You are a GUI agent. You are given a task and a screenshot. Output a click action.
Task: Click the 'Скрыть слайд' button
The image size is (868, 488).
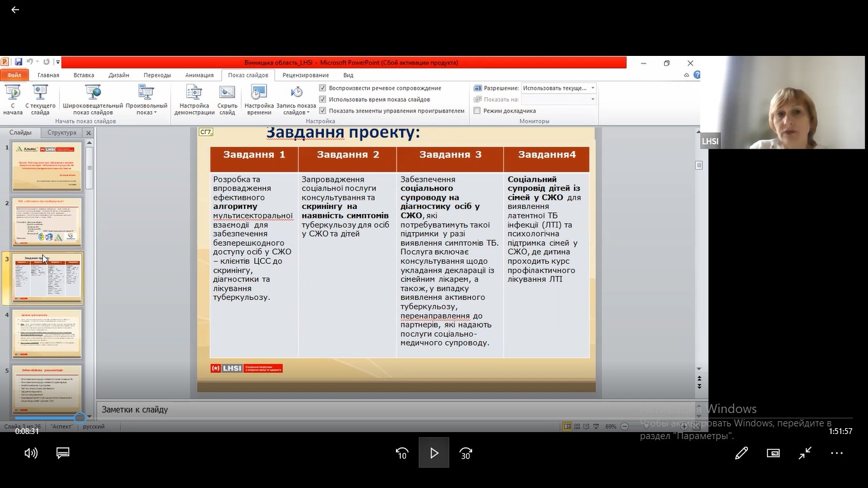point(227,101)
